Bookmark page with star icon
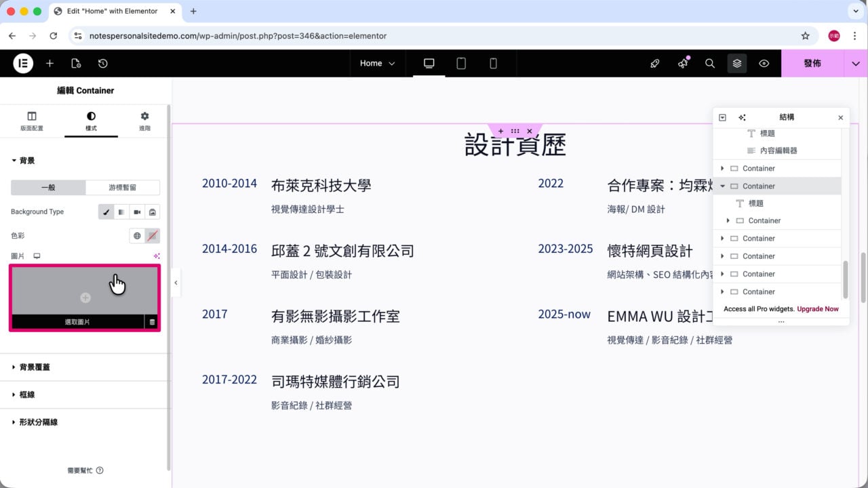The width and height of the screenshot is (868, 488). click(805, 36)
